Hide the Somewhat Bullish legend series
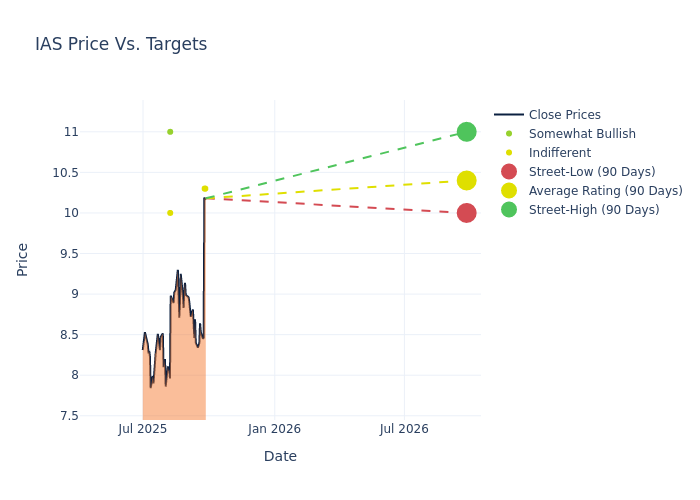 (x=582, y=134)
